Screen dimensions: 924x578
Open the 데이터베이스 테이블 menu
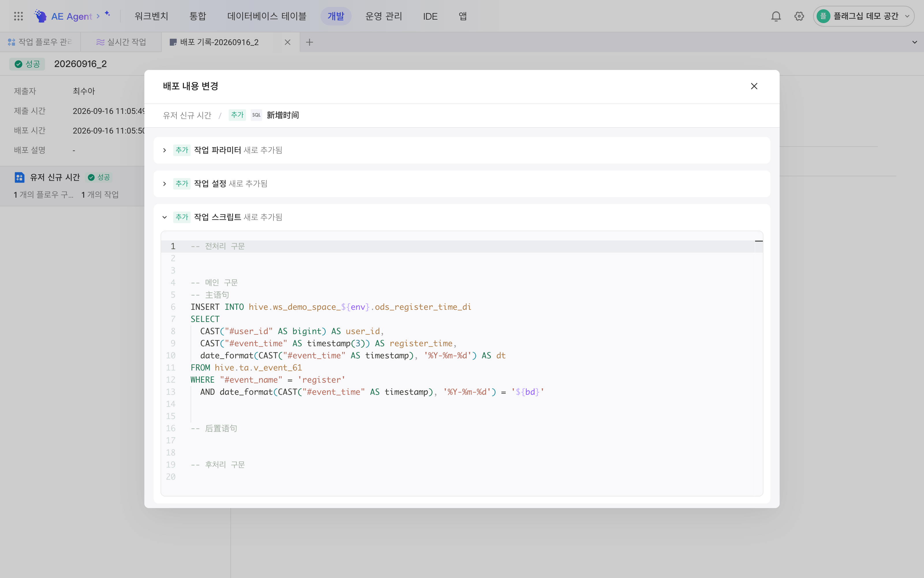267,16
